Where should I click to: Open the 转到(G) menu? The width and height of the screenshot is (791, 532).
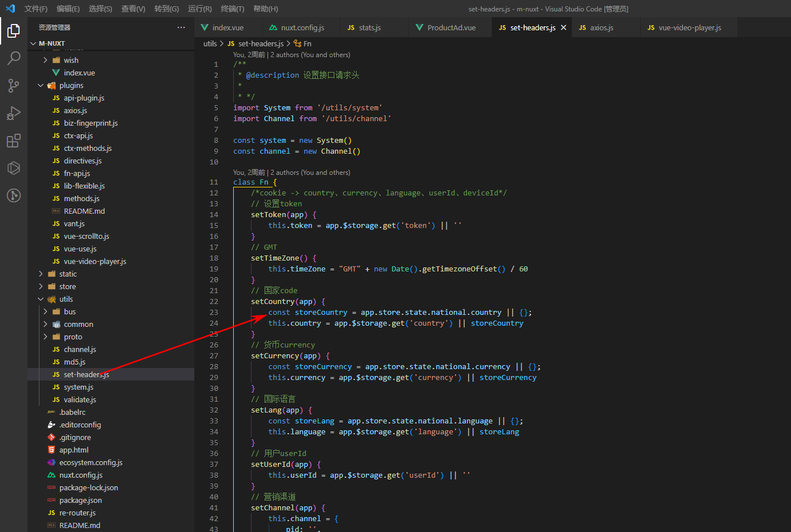166,9
